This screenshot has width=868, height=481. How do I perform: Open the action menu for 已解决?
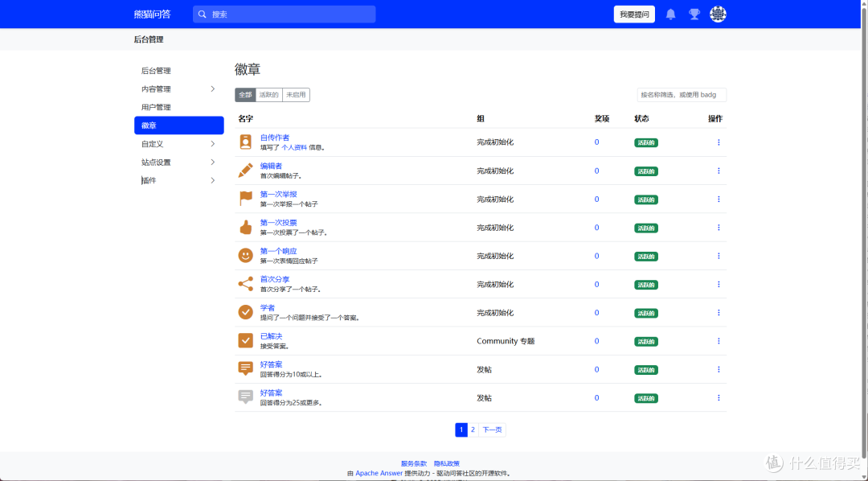point(719,341)
